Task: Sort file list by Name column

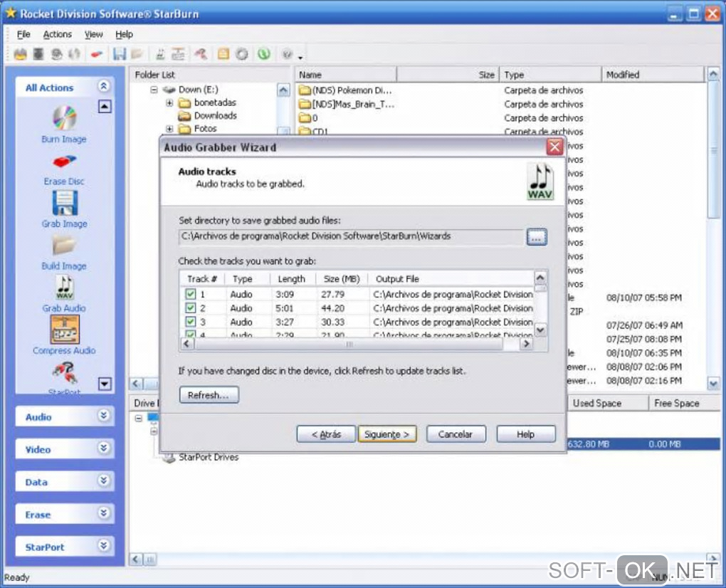Action: [x=346, y=75]
